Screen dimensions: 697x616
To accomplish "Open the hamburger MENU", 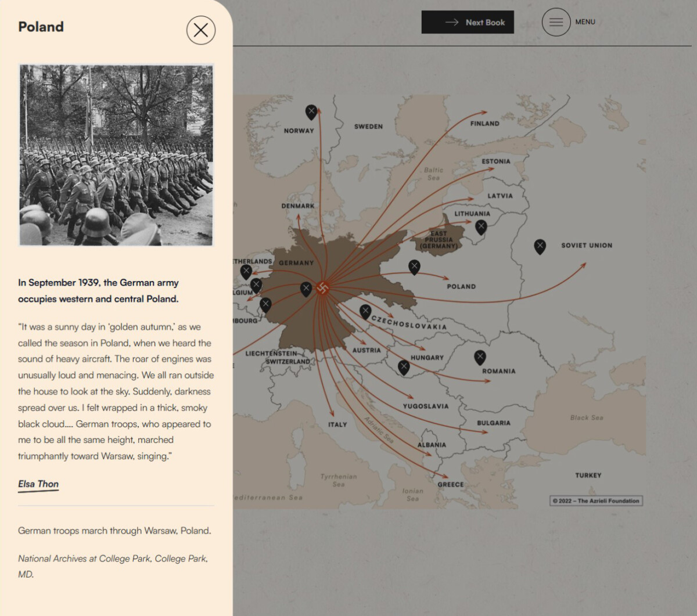I will (x=556, y=22).
